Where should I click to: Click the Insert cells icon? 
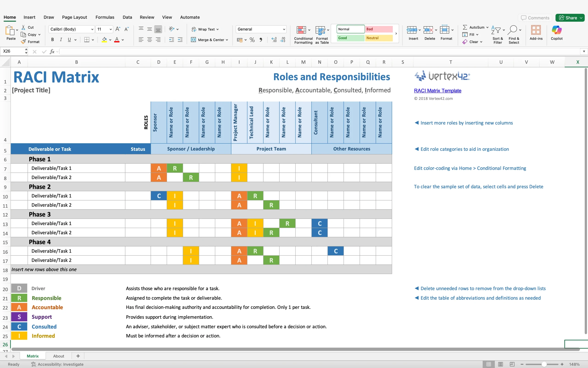pyautogui.click(x=412, y=30)
